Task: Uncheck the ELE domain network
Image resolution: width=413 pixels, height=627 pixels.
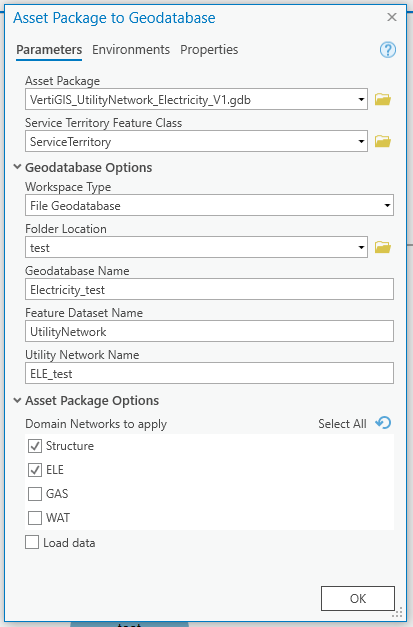Action: [x=35, y=470]
